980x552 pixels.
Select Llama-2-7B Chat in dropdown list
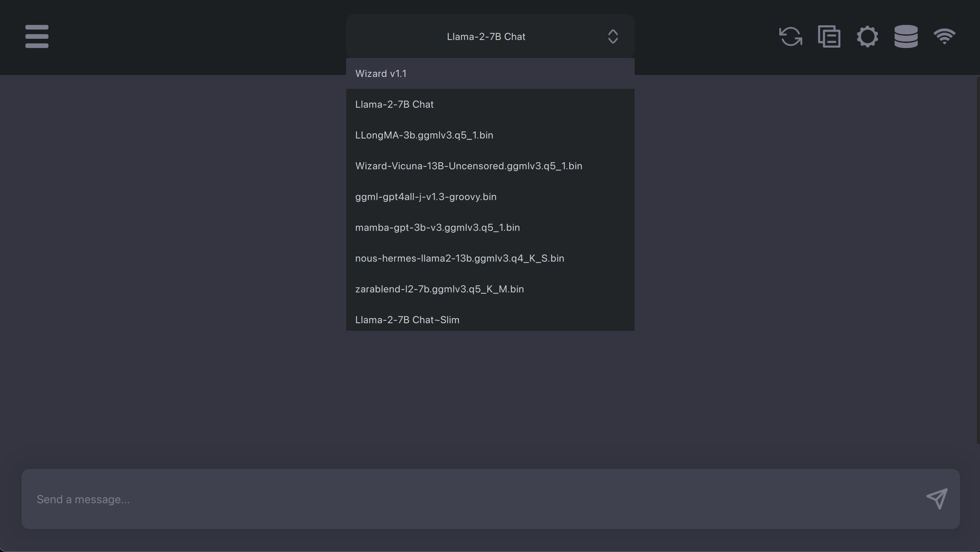490,104
